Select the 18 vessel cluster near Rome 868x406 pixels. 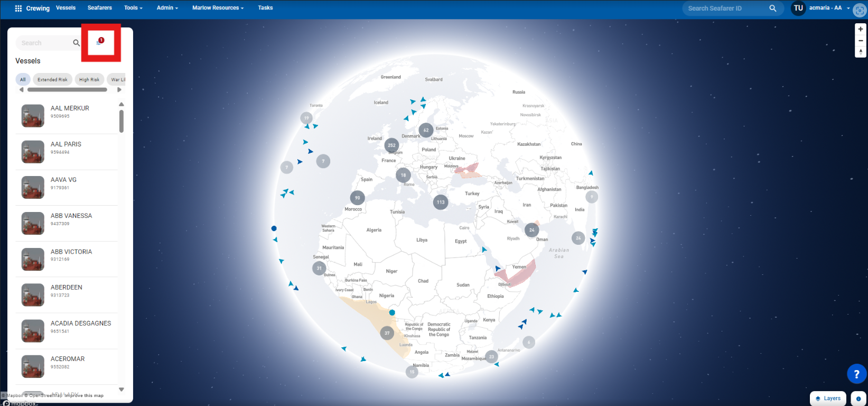[403, 175]
